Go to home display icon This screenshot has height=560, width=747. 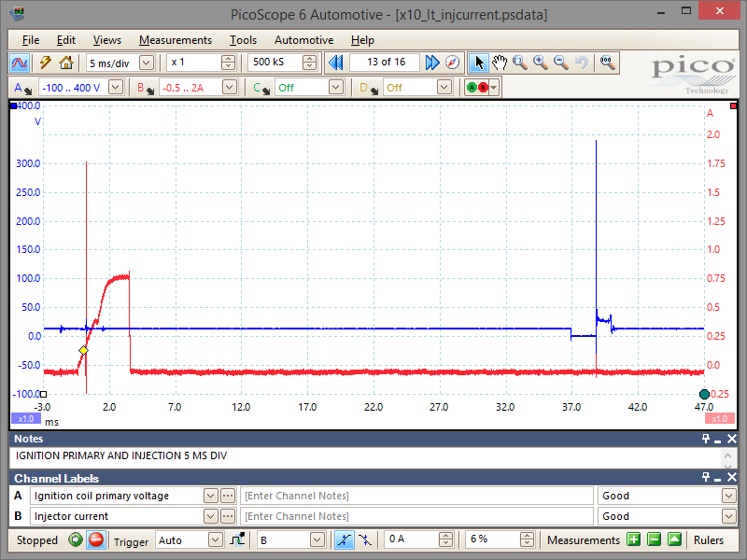point(66,63)
